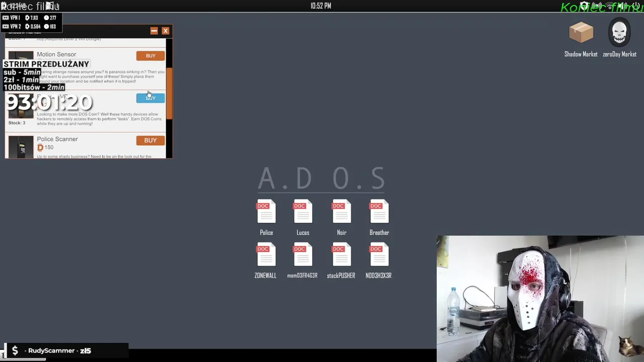This screenshot has height=362, width=644.
Task: Close the Shadow Market window
Action: (165, 31)
